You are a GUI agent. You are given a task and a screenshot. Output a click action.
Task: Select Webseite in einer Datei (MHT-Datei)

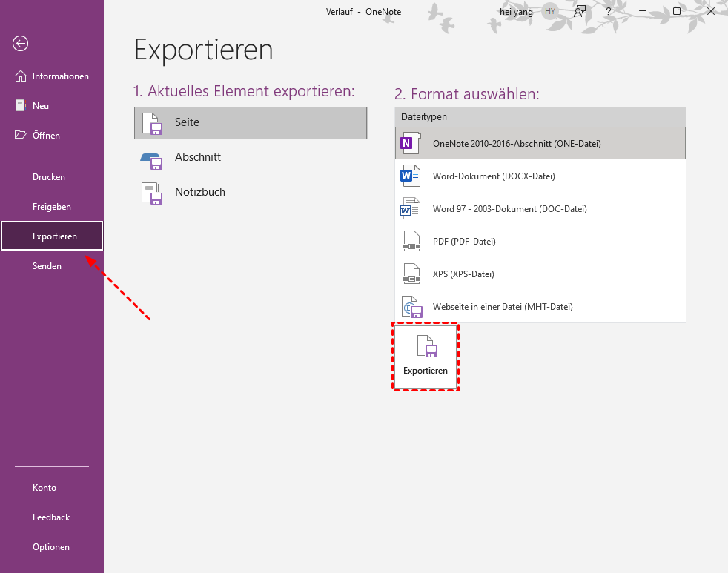[540, 306]
